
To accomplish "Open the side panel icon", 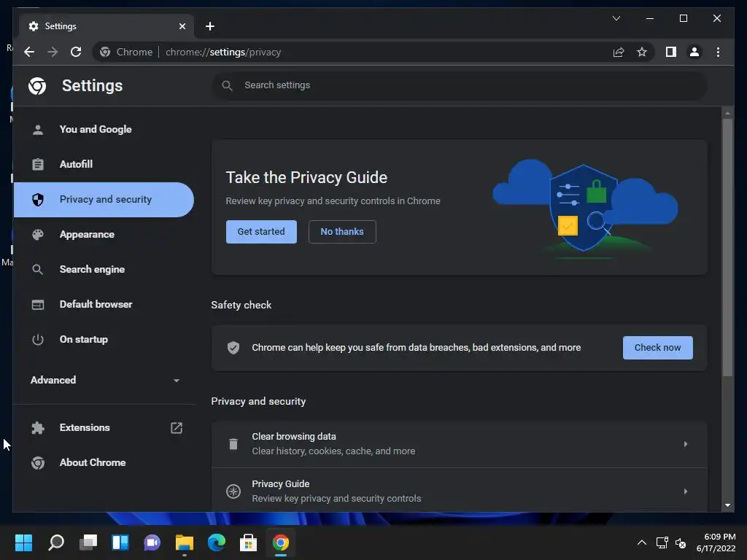I will 671,52.
